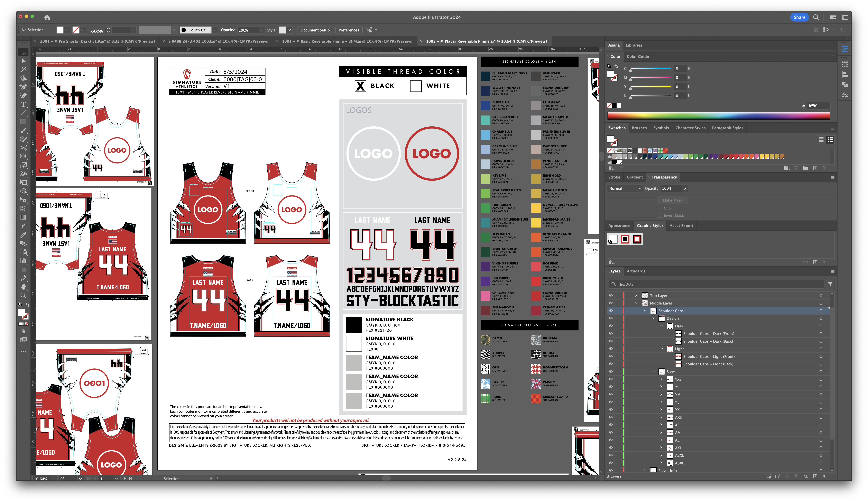Image resolution: width=868 pixels, height=502 pixels.
Task: Open the Normal blending mode dropdown
Action: [625, 188]
